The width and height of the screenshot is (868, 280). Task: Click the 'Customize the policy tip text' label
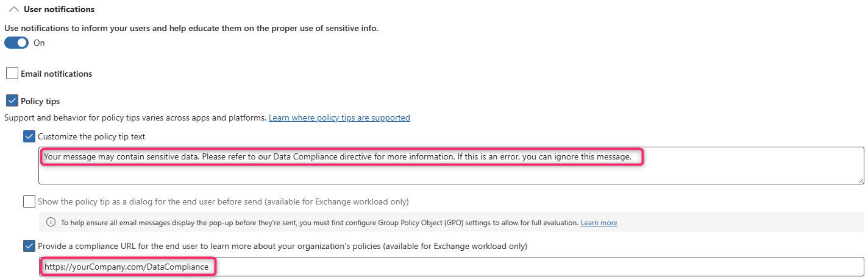point(91,136)
